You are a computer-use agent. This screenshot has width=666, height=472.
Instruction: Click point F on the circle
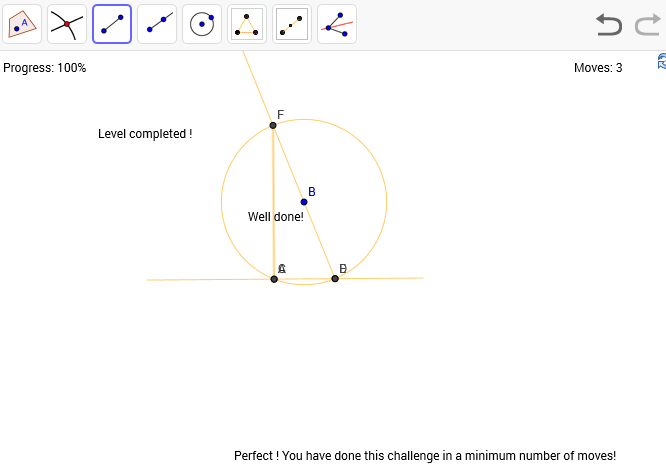click(273, 125)
